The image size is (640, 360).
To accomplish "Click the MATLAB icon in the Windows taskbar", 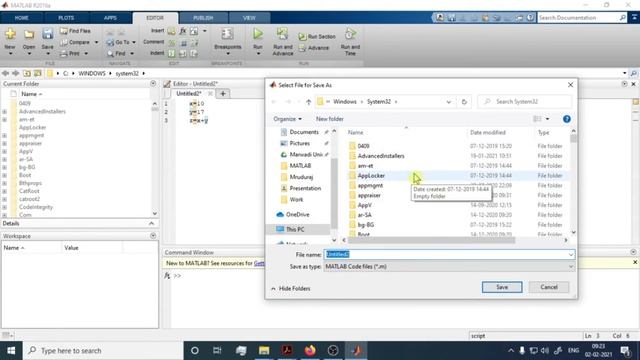I will 356,350.
